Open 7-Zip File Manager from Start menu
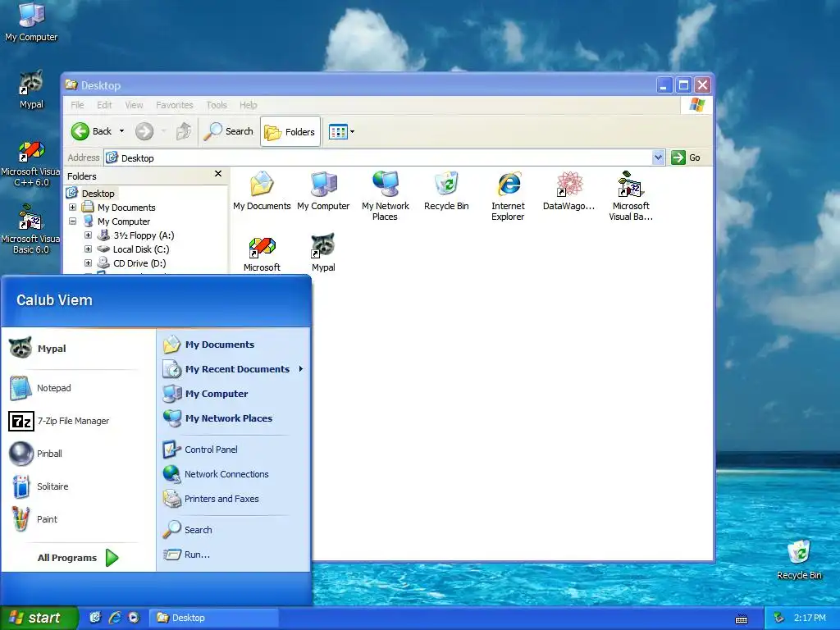The height and width of the screenshot is (630, 840). pyautogui.click(x=75, y=421)
